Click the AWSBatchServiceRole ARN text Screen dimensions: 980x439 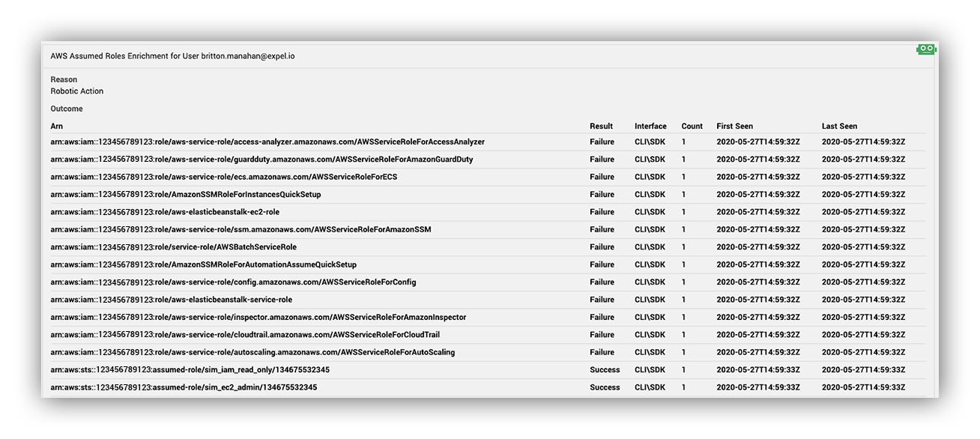coord(173,247)
